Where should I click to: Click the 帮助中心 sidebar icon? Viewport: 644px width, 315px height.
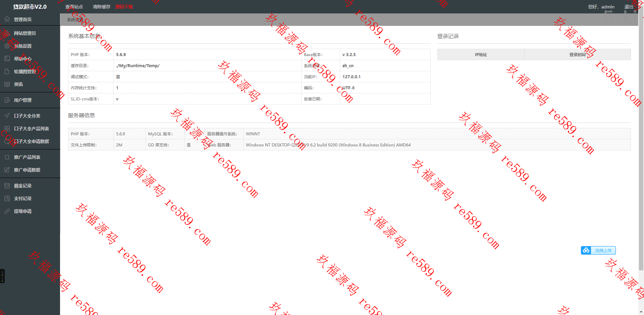pos(7,58)
